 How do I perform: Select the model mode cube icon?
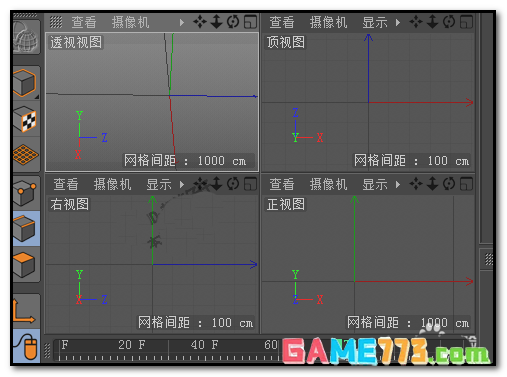click(25, 83)
